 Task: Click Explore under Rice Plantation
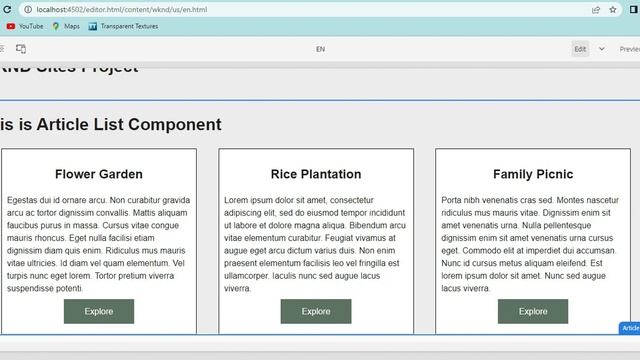click(x=316, y=311)
